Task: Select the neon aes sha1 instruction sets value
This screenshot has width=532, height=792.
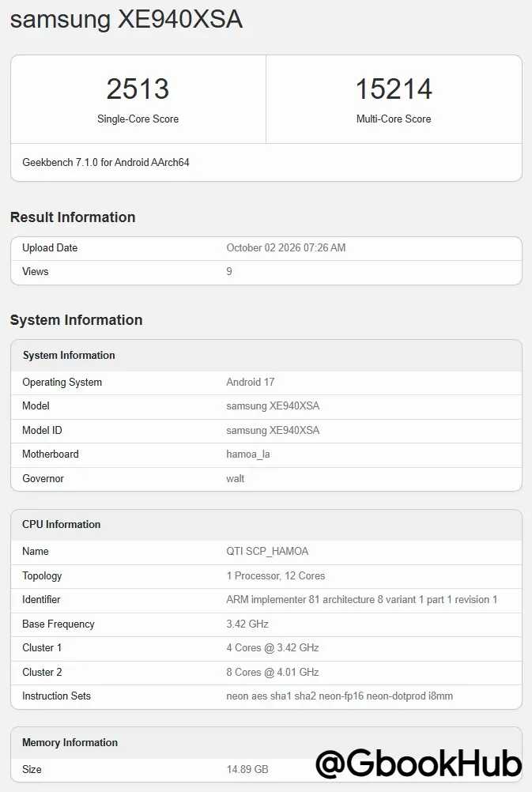Action: click(339, 696)
